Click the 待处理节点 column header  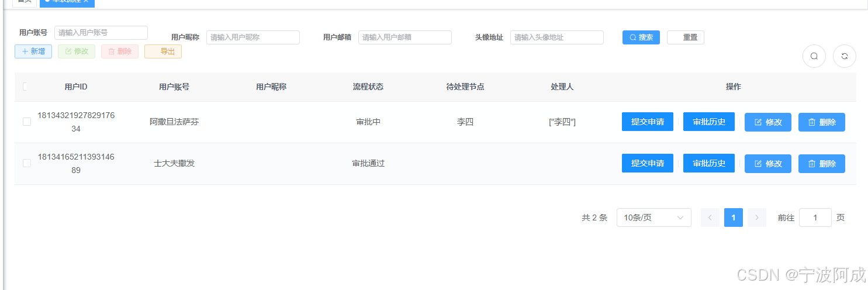coord(465,87)
